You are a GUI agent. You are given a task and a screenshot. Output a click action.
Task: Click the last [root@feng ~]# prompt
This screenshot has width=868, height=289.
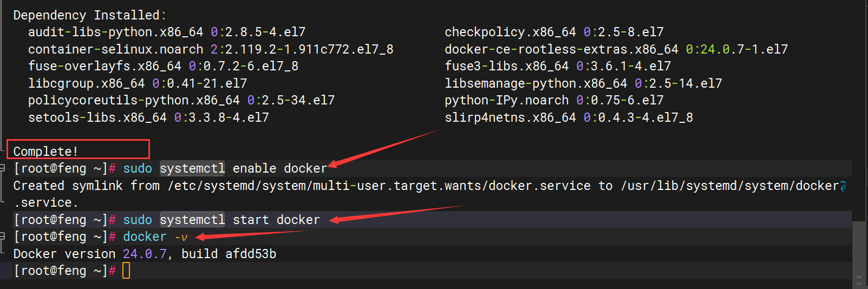coord(64,271)
